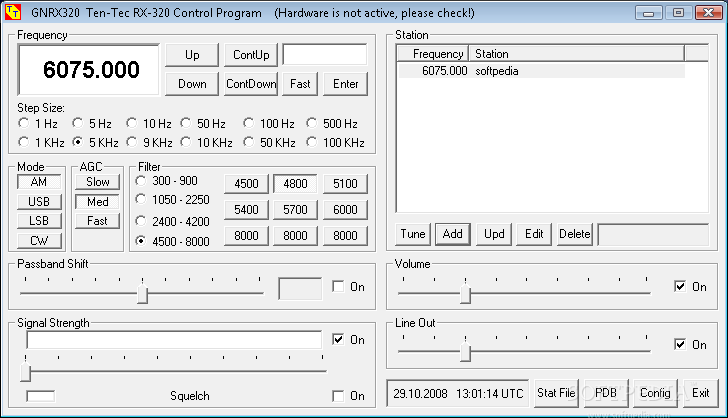Select the 5 KHz step size
Screen dimensions: 728x418
[x=95, y=142]
